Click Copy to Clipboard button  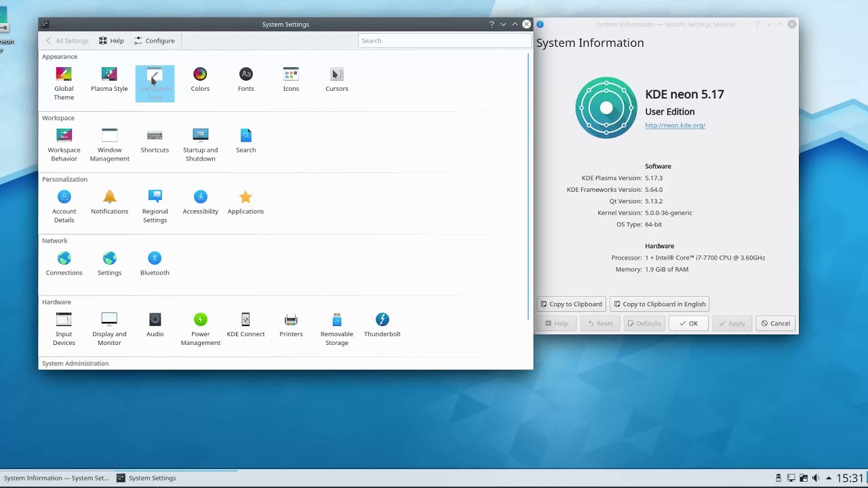pos(571,304)
